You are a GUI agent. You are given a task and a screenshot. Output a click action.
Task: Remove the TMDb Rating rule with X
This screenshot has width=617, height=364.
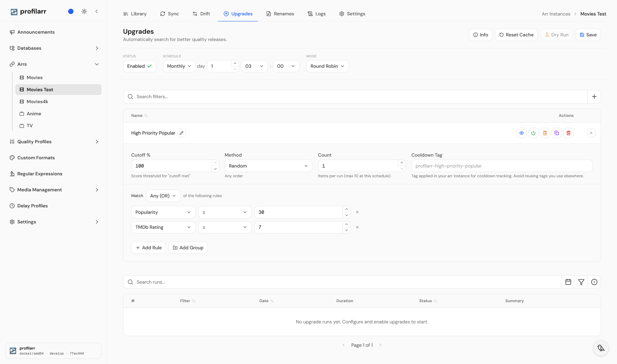pyautogui.click(x=357, y=227)
